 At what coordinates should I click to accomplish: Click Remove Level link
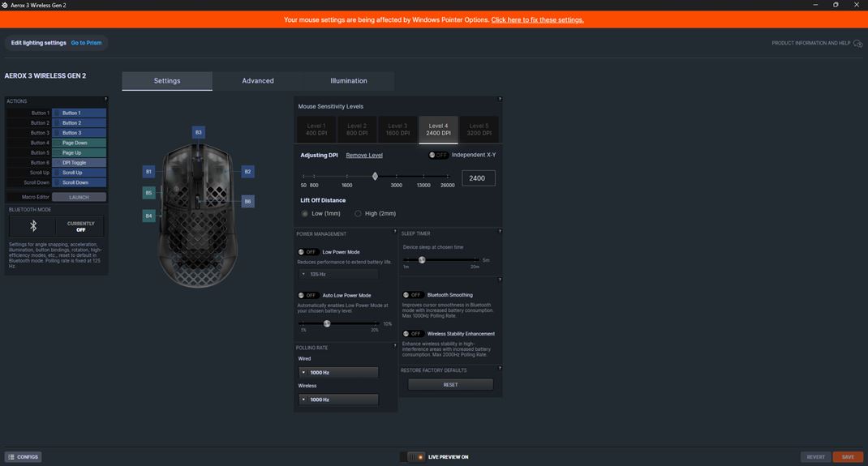[x=364, y=156]
